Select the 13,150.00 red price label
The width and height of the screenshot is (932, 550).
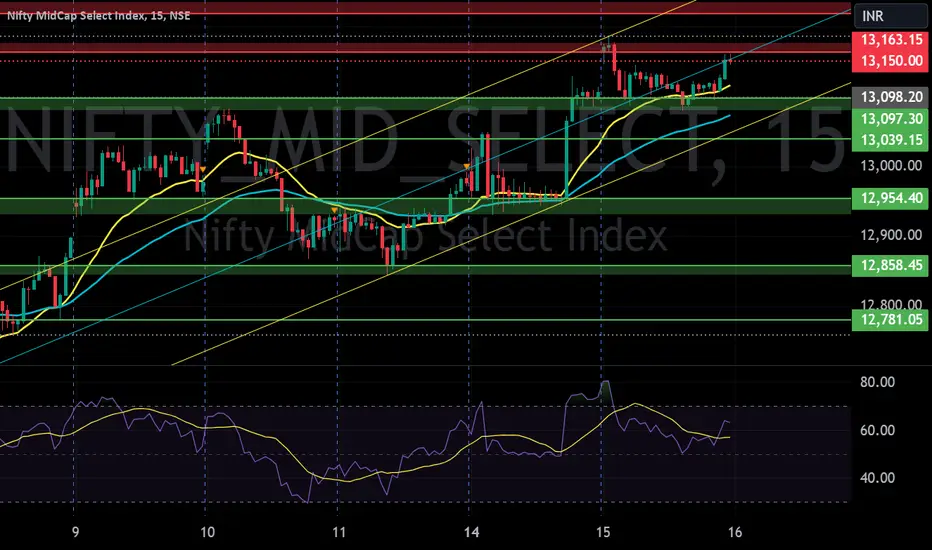(x=890, y=61)
